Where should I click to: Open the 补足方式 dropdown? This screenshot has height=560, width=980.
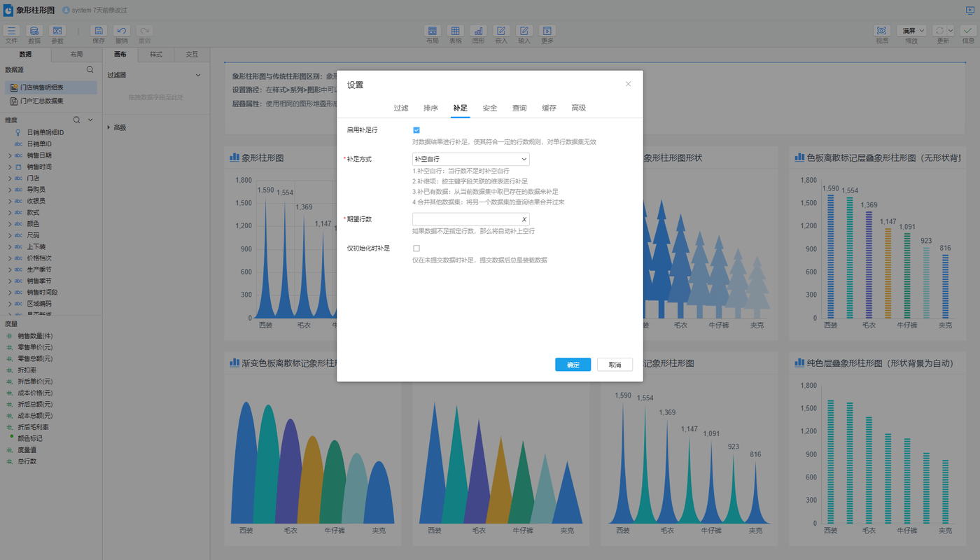(x=470, y=160)
